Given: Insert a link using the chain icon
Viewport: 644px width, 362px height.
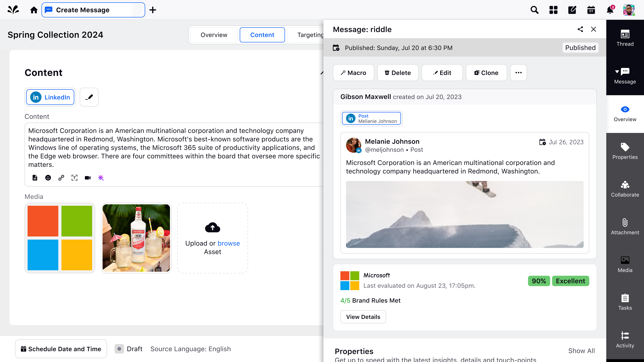Looking at the screenshot, I should (61, 178).
